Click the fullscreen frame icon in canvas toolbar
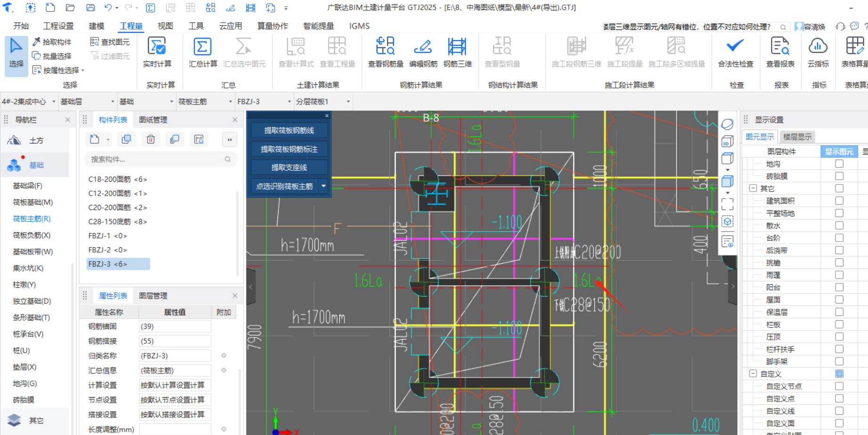The height and width of the screenshot is (435, 868). [727, 204]
